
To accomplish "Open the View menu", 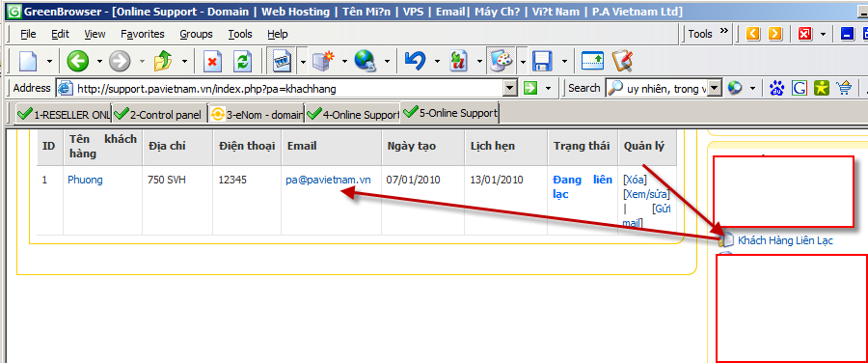I will coord(95,34).
